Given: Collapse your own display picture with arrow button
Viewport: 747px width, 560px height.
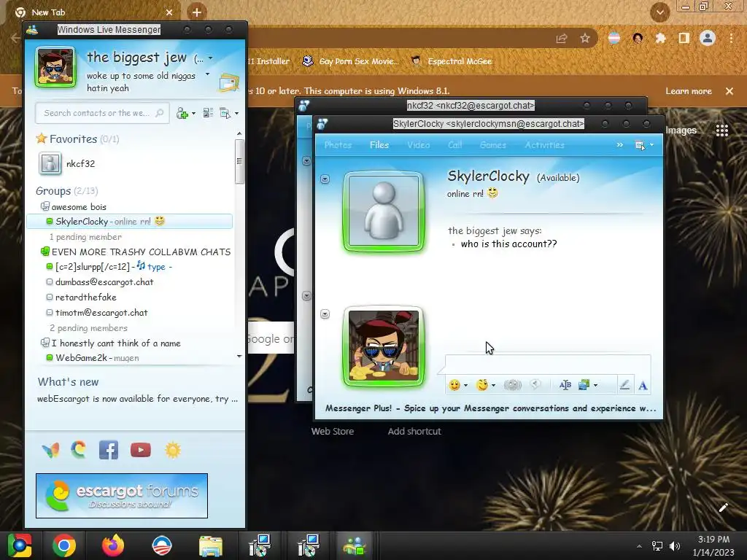Looking at the screenshot, I should (325, 314).
